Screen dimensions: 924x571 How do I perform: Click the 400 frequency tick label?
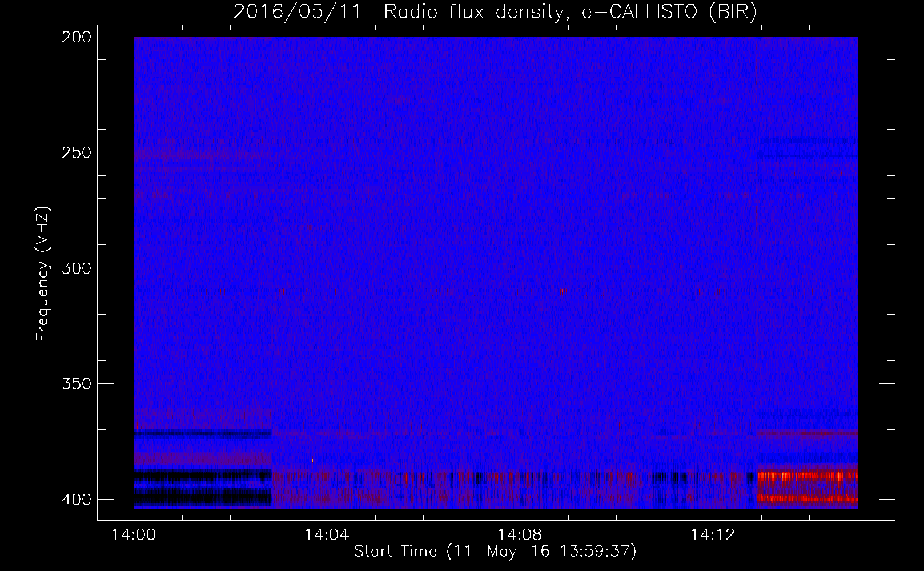[76, 499]
